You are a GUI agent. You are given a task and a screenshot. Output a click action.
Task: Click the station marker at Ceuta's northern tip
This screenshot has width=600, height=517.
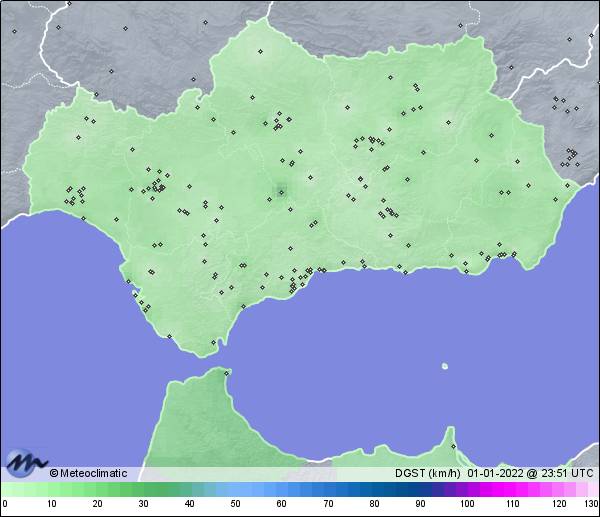tap(227, 373)
